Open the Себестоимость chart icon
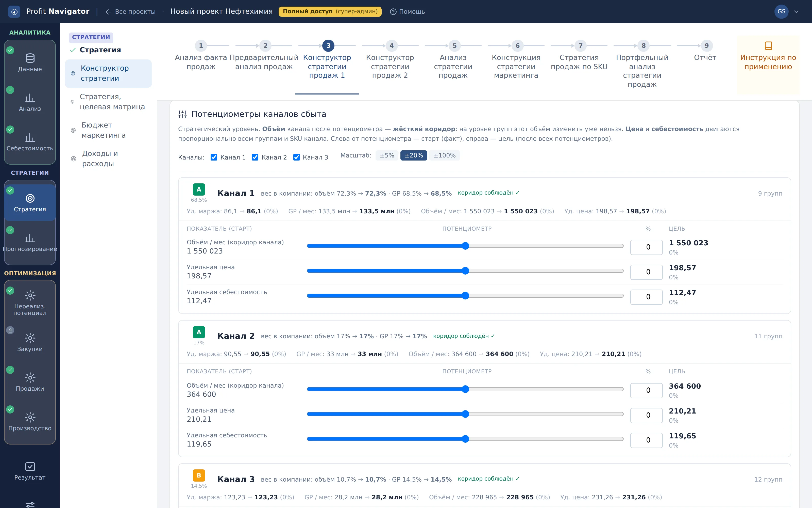812x508 pixels. point(30,137)
